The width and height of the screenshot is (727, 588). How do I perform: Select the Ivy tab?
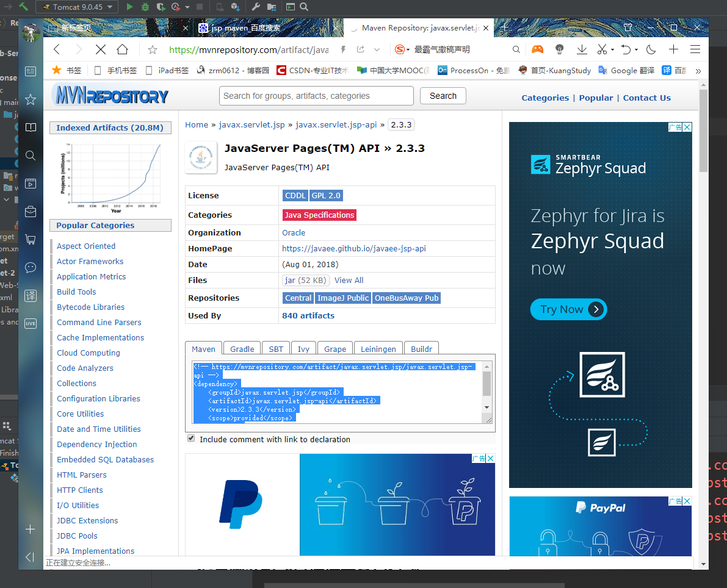pyautogui.click(x=304, y=349)
